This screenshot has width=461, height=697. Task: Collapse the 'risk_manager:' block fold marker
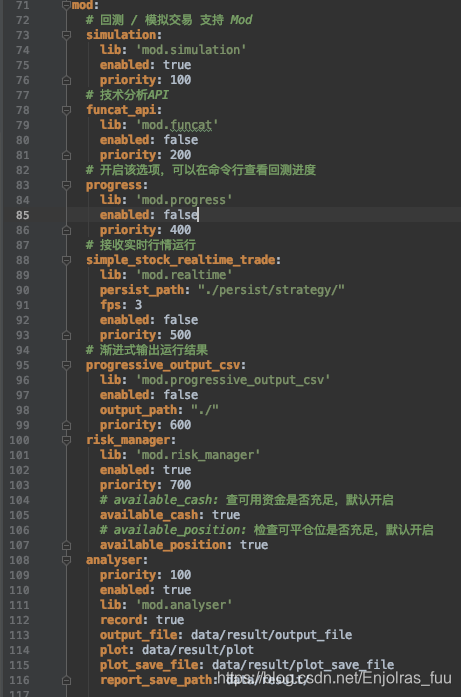(66, 440)
